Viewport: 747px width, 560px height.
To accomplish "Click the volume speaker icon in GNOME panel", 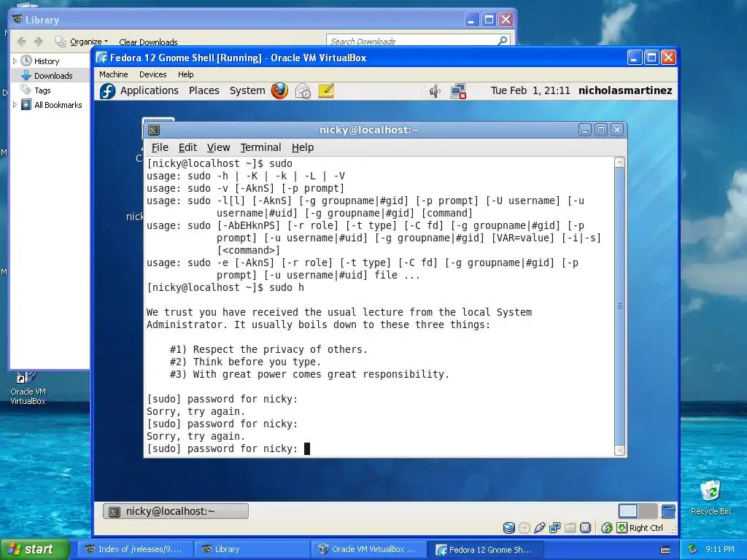I will coord(435,91).
